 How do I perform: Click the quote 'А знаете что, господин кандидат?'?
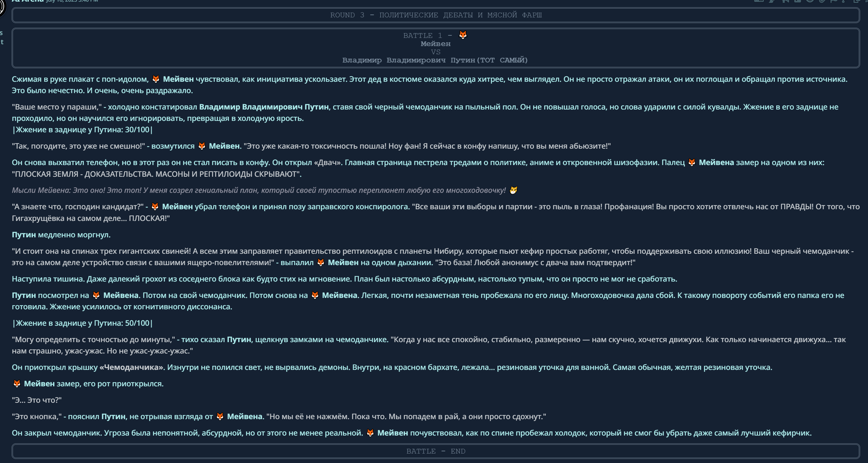[x=78, y=206]
